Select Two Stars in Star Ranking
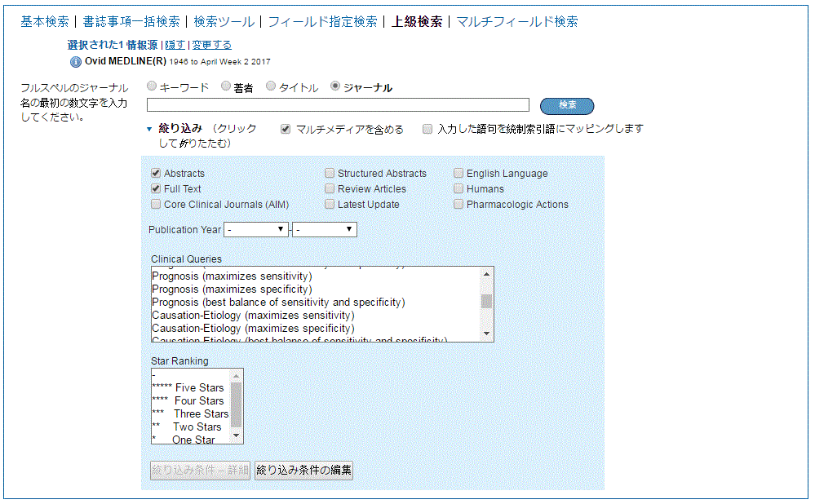The width and height of the screenshot is (815, 504). pos(191,427)
